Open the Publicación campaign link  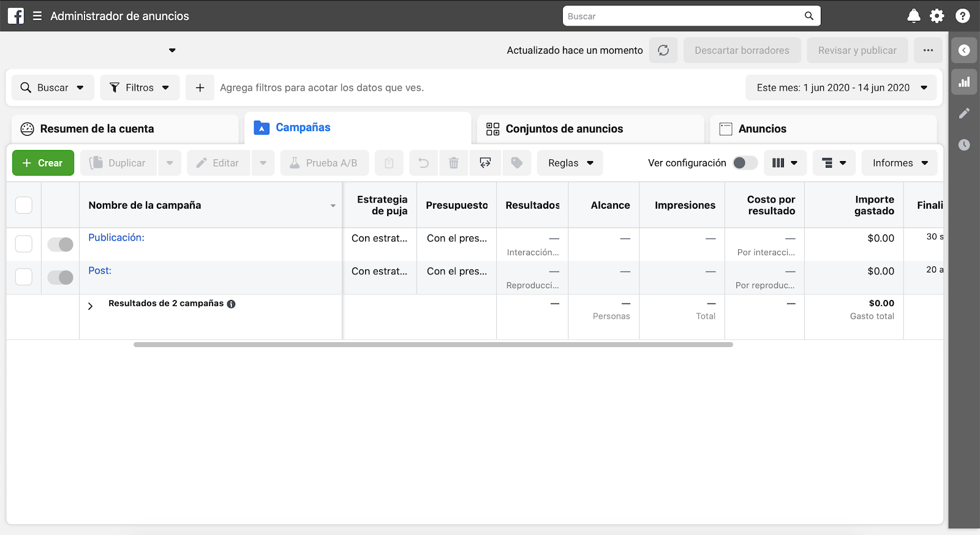tap(116, 238)
